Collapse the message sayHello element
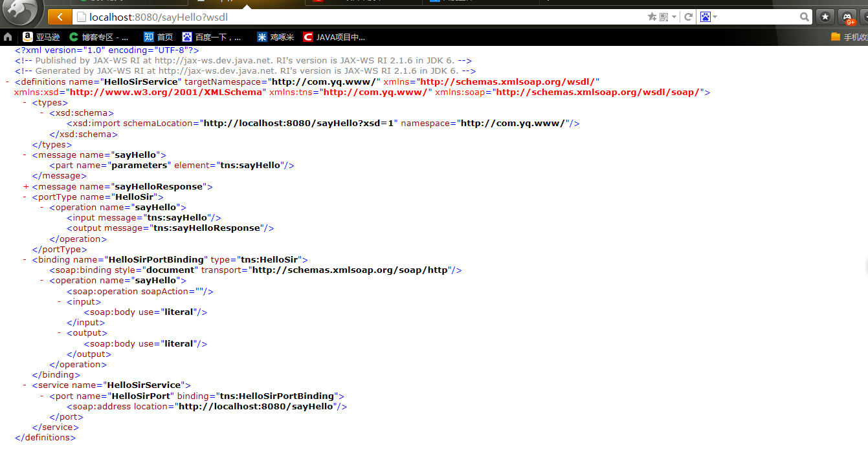This screenshot has width=868, height=452. click(x=25, y=155)
